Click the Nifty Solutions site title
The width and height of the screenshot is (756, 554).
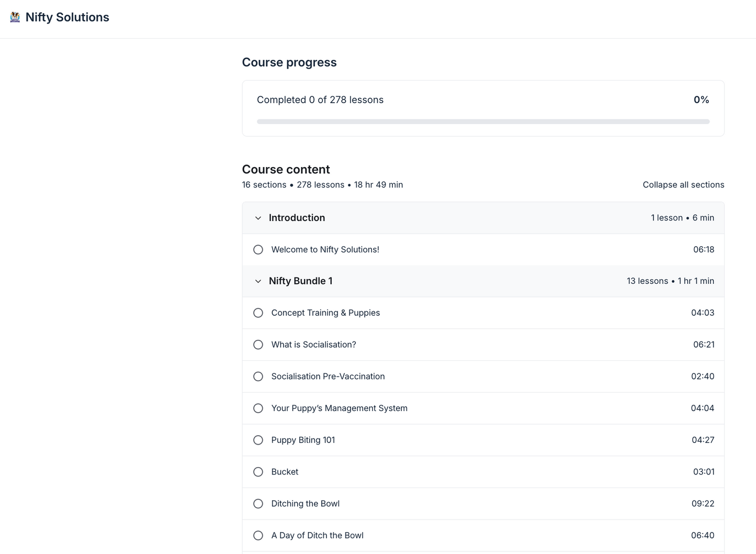click(67, 17)
